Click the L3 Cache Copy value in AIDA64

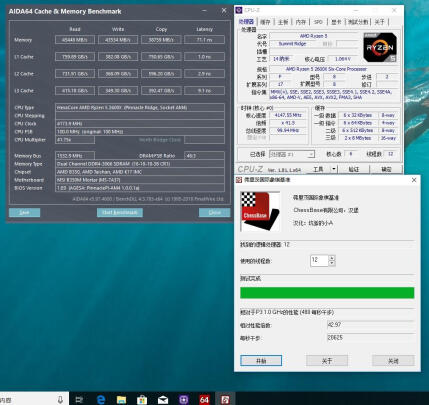[161, 91]
